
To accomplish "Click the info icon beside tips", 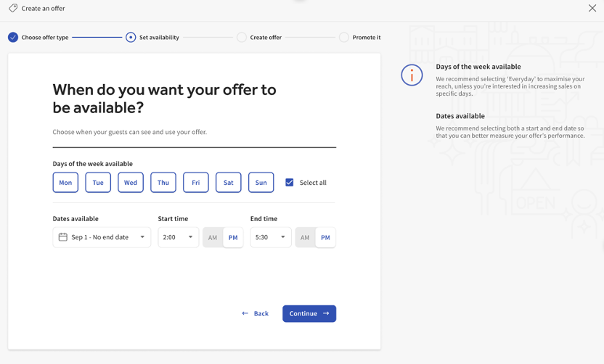I will pyautogui.click(x=412, y=75).
